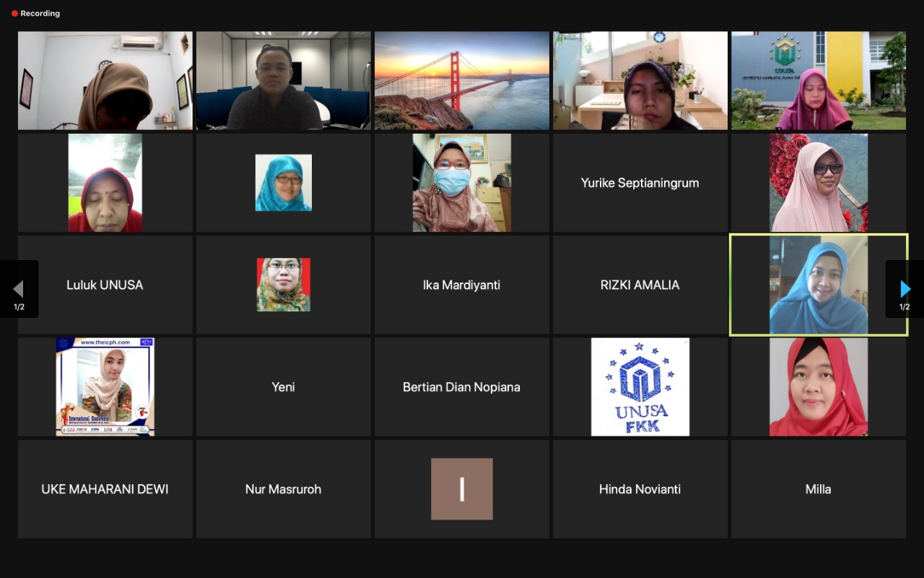Image resolution: width=924 pixels, height=578 pixels.
Task: Select the theicph.com conference frame photo
Action: tap(105, 387)
